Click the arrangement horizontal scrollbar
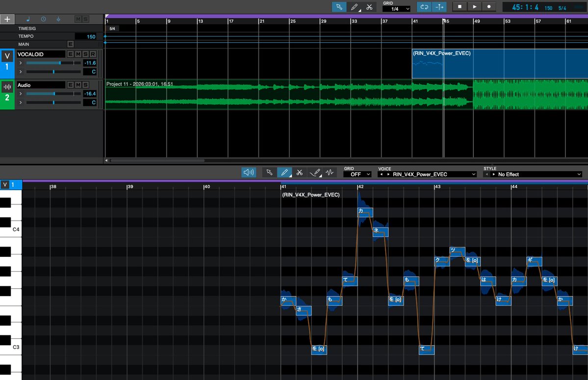The image size is (588, 380). (157, 160)
